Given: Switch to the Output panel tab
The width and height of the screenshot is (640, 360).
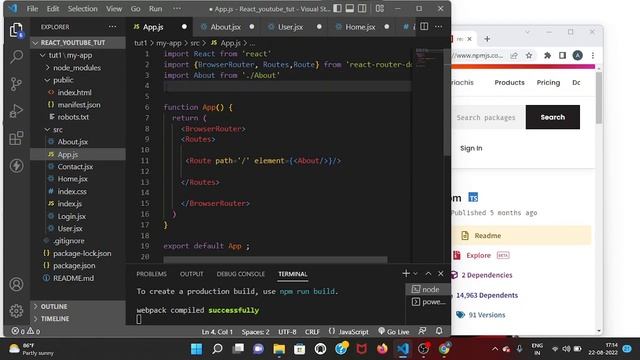Looking at the screenshot, I should (191, 274).
